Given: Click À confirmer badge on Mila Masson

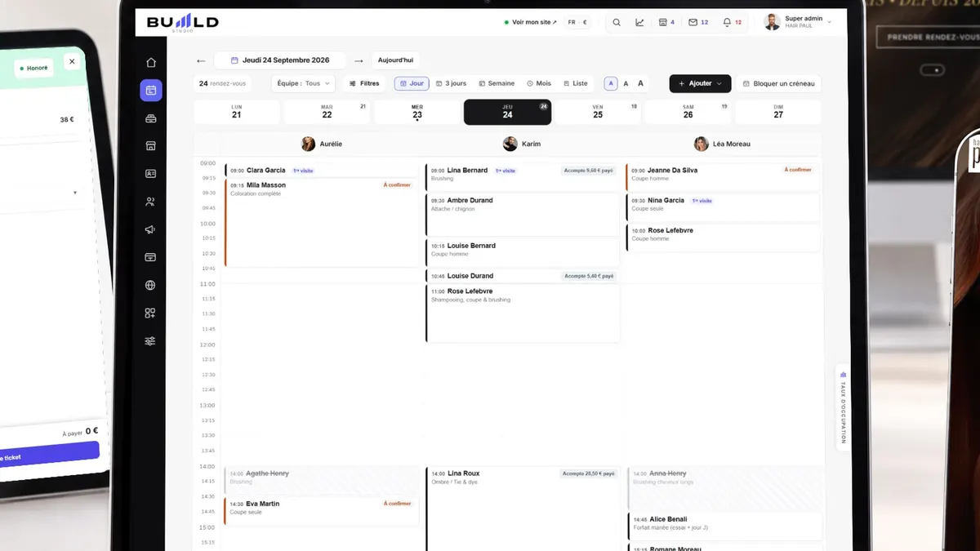Looking at the screenshot, I should pos(398,185).
